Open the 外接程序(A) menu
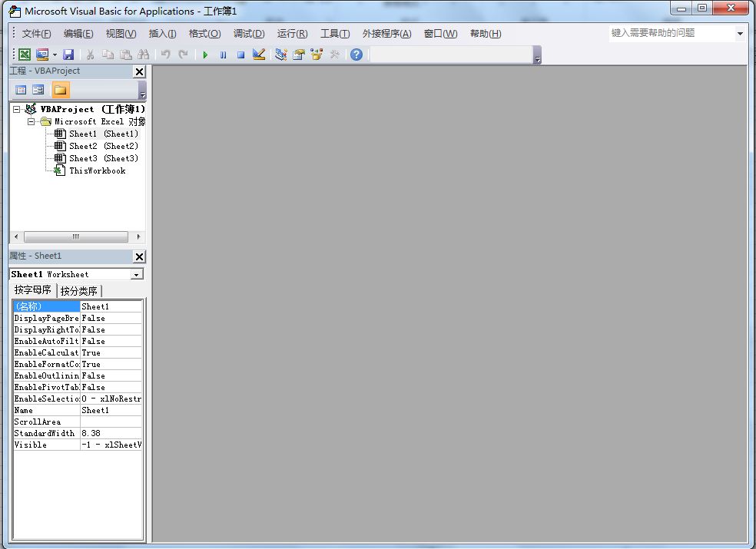The height and width of the screenshot is (549, 756). (386, 34)
